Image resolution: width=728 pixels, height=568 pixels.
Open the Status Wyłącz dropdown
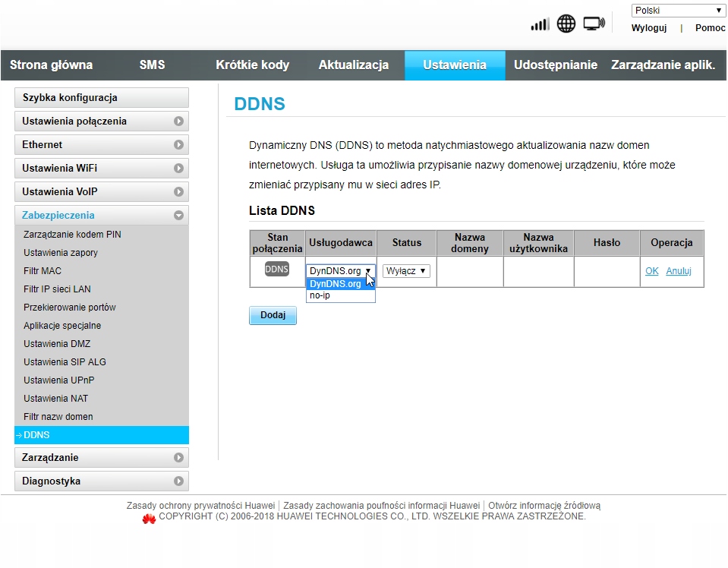click(406, 271)
